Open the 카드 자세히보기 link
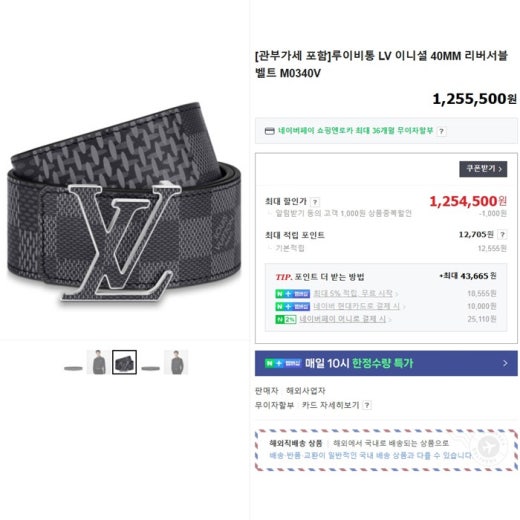 click(x=330, y=405)
